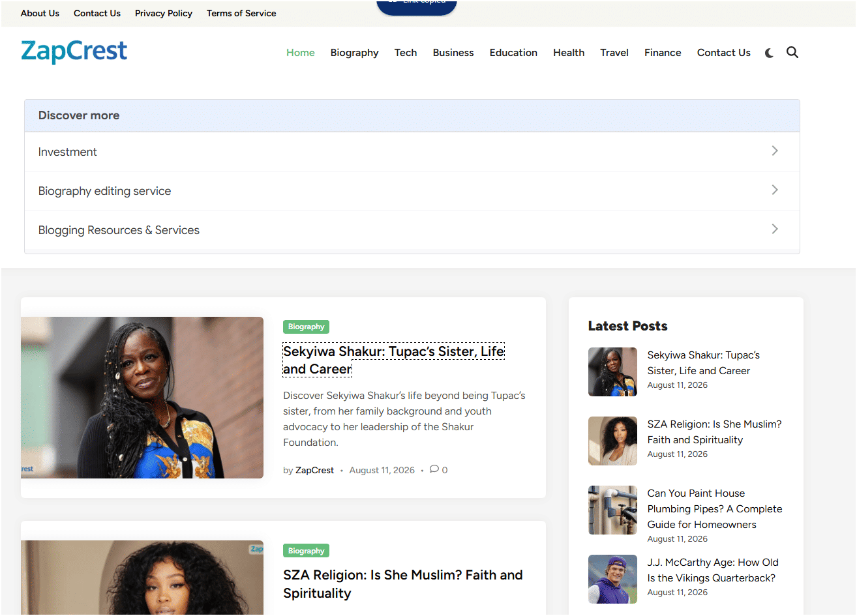
Task: Toggle dark mode moon icon
Action: click(769, 53)
